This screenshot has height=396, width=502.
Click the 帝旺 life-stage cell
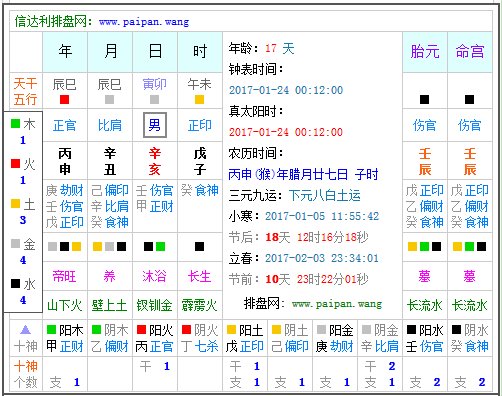click(64, 276)
